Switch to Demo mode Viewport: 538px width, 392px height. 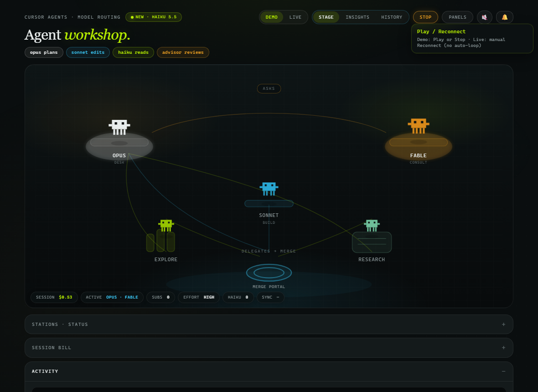[271, 17]
